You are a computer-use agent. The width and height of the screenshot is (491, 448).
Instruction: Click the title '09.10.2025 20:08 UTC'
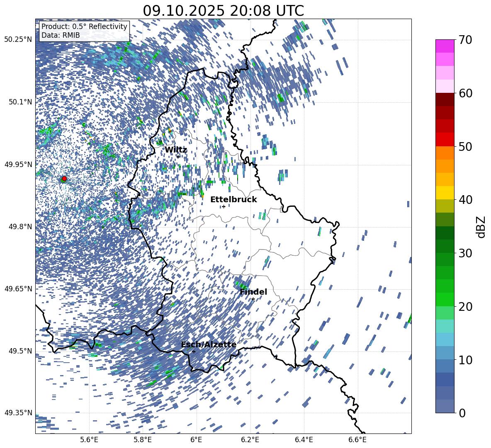coord(223,11)
